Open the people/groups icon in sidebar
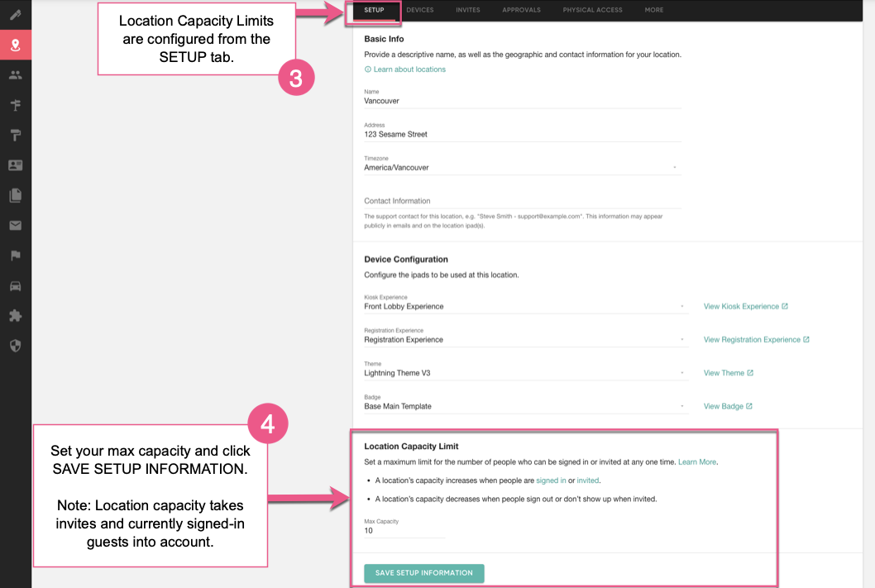The width and height of the screenshot is (875, 588). pos(15,74)
